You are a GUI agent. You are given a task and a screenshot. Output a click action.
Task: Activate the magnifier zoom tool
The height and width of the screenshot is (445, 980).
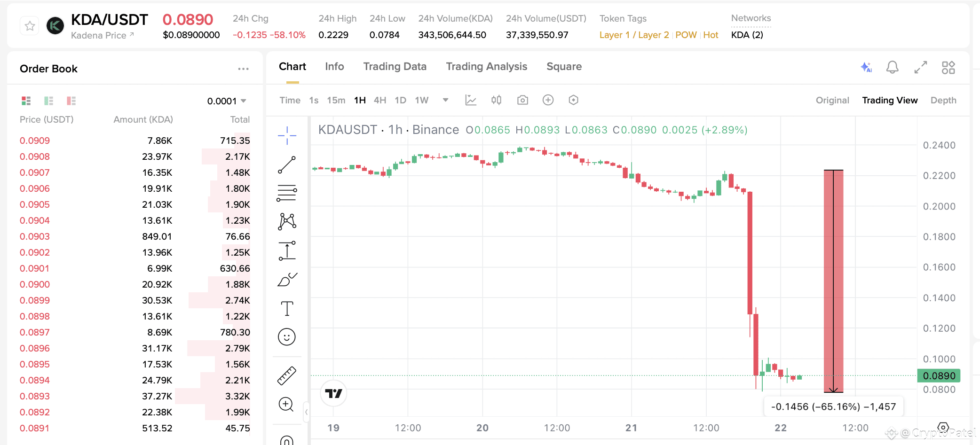point(287,404)
